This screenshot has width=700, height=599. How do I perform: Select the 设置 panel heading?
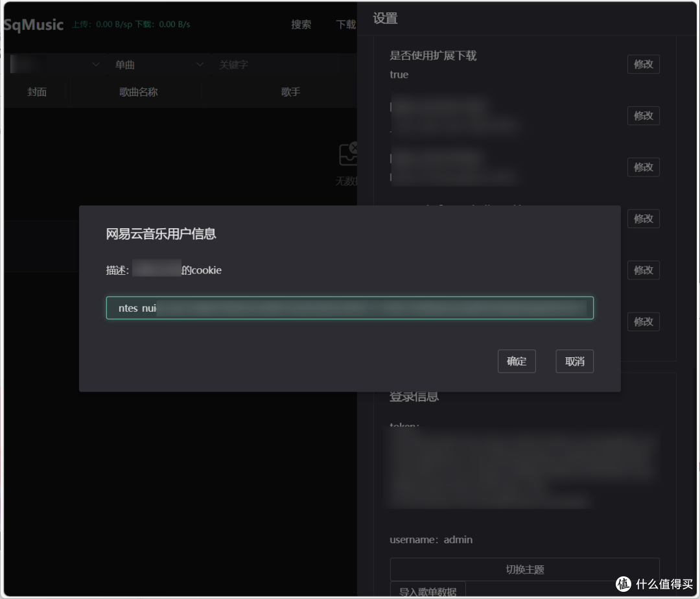385,18
